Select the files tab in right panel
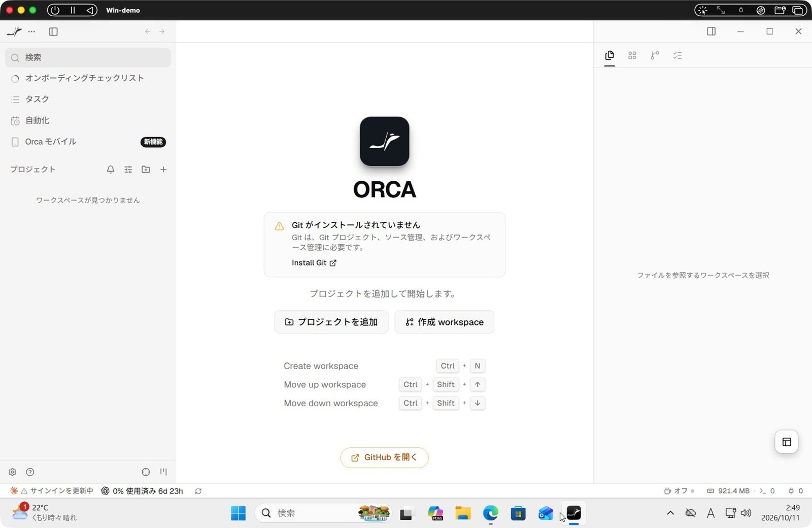The width and height of the screenshot is (812, 528). [610, 55]
